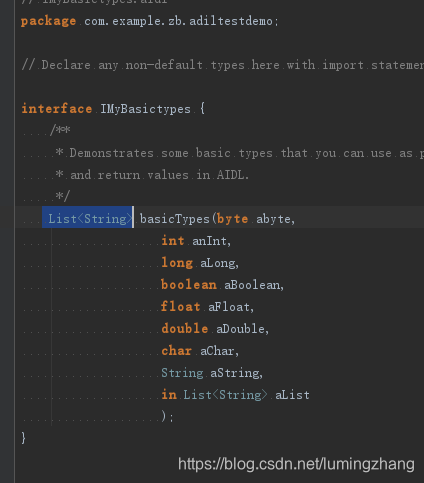This screenshot has height=483, width=424.
Task: Click the closing parenthesis and semicolon
Action: coord(167,416)
